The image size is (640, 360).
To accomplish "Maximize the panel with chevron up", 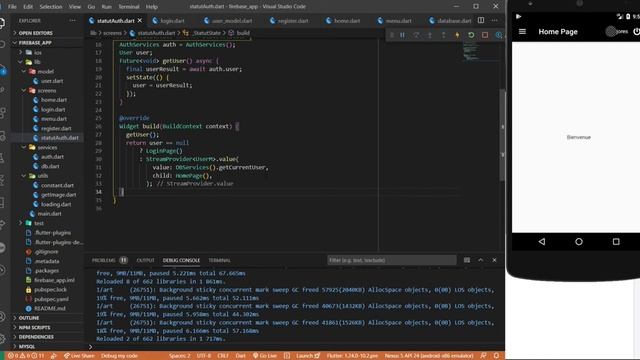I will [480, 260].
